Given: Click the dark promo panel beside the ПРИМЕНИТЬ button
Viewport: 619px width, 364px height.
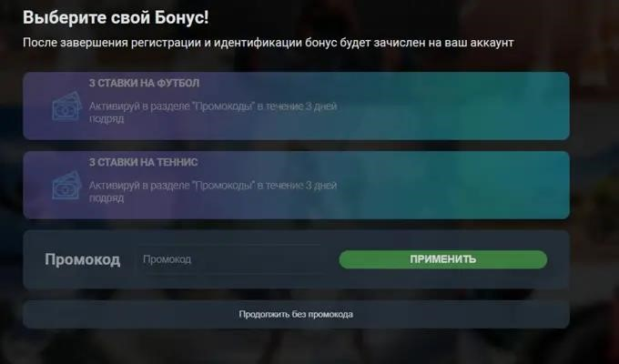Looking at the screenshot, I should click(558, 259).
